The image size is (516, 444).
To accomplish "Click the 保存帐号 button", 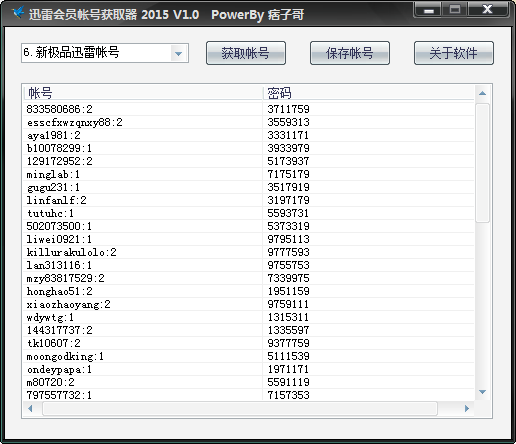I will coord(350,53).
